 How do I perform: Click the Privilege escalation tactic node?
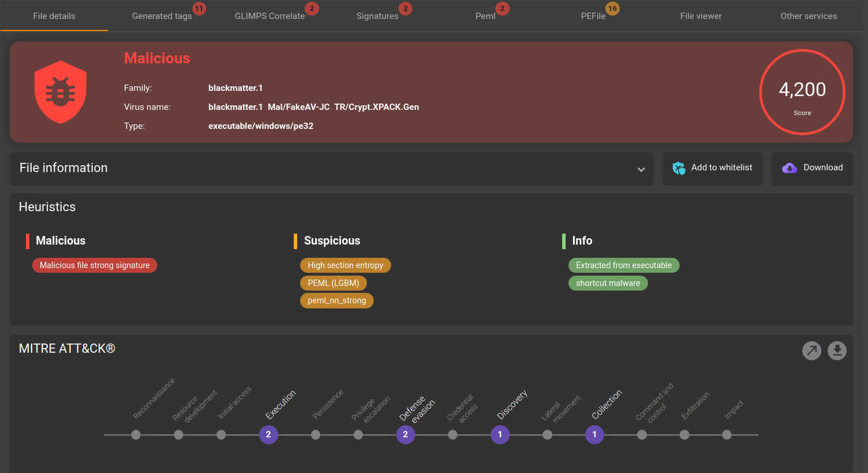pyautogui.click(x=358, y=435)
